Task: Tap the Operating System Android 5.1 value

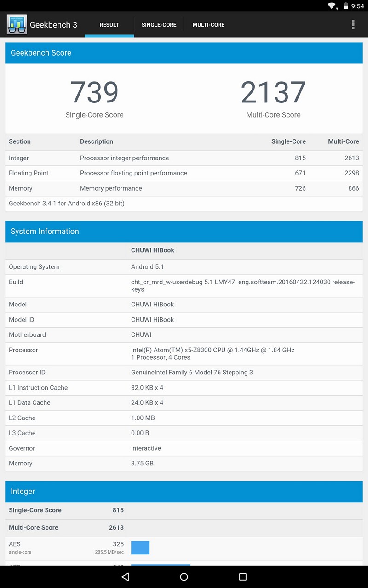Action: click(147, 267)
